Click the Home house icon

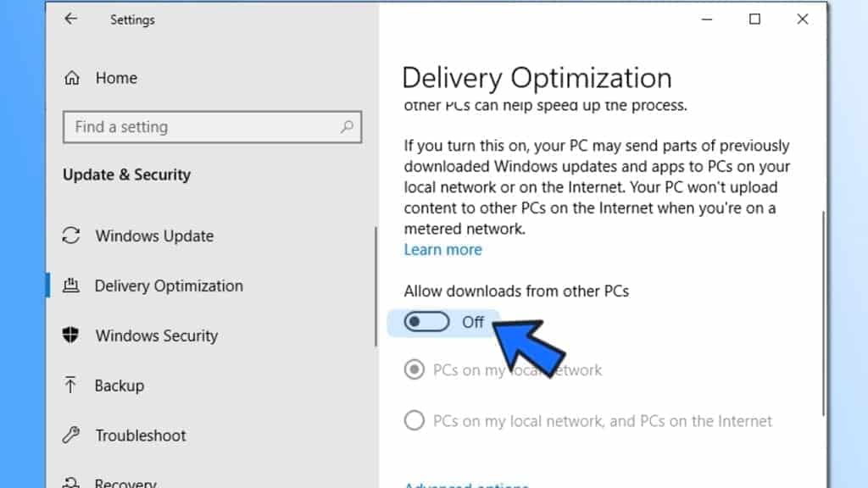pyautogui.click(x=71, y=78)
